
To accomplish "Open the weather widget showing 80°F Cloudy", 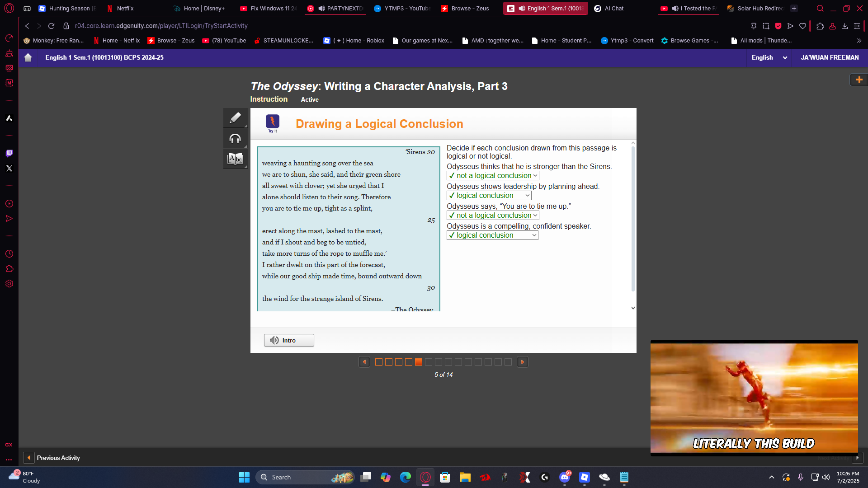I will 25,477.
